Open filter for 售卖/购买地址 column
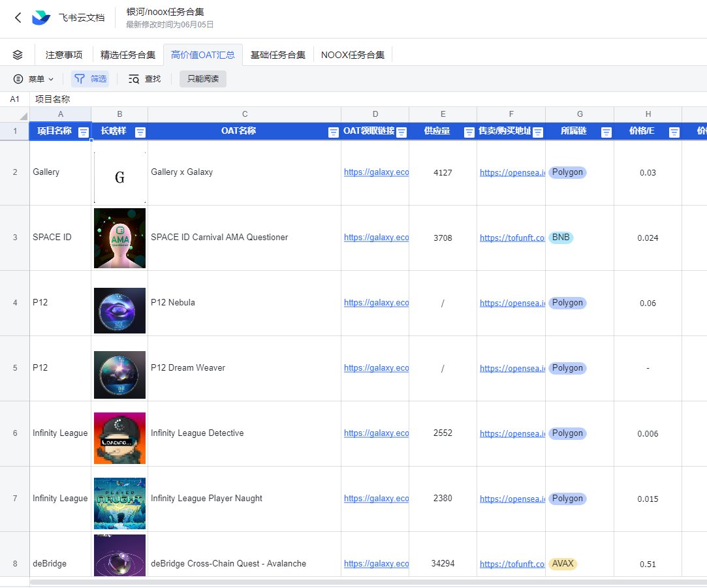Image resolution: width=707 pixels, height=588 pixels. tap(537, 132)
